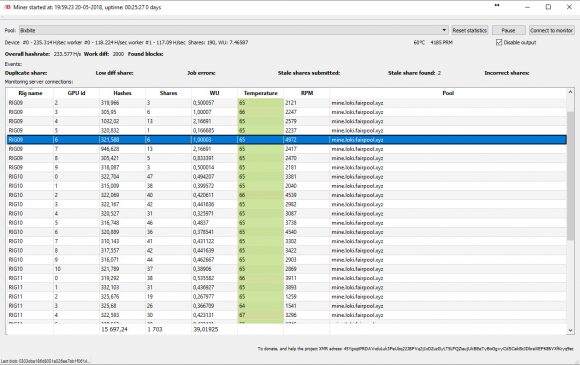Click RPM value 3738
Viewport: 580px width, 365px height.
(291, 223)
